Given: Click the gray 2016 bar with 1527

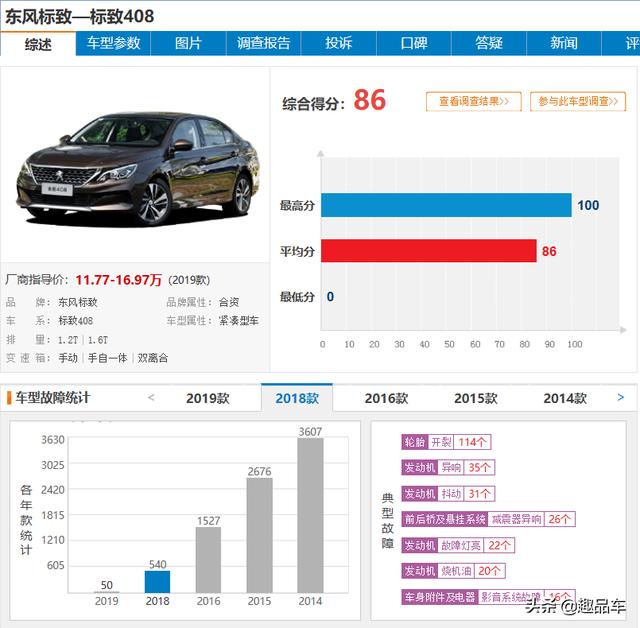Looking at the screenshot, I should pos(208,560).
